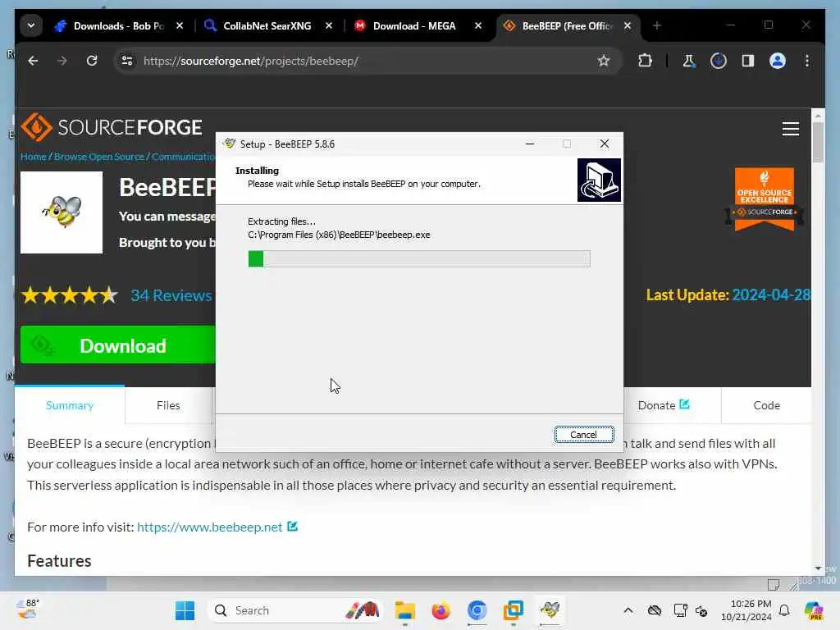Viewport: 840px width, 630px height.
Task: Select the Files tab
Action: [x=168, y=405]
